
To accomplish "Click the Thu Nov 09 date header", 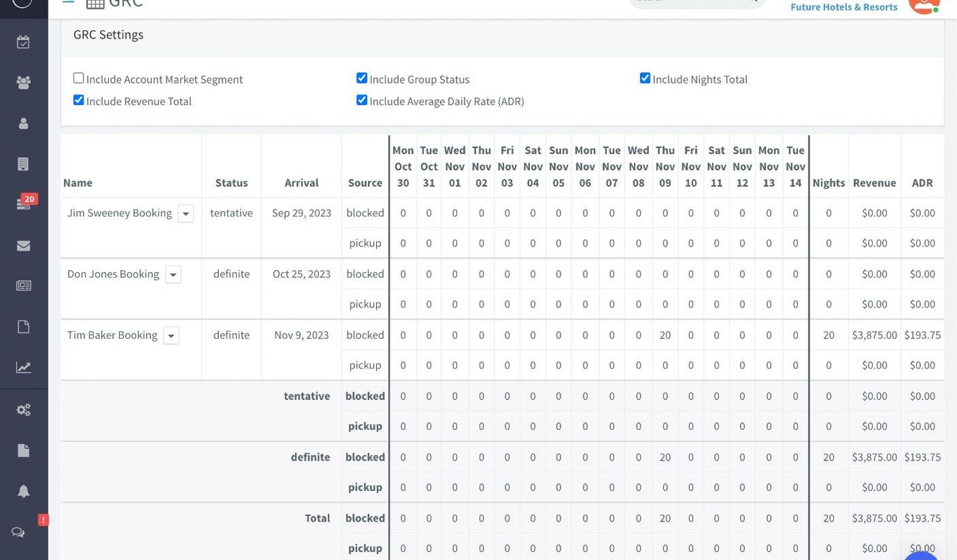I will pyautogui.click(x=665, y=167).
